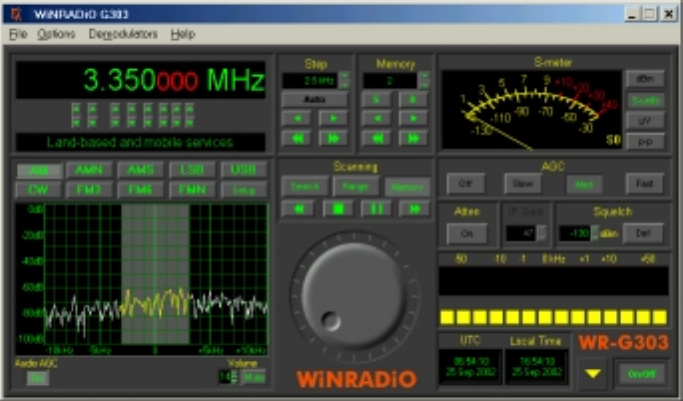
Task: Adjust the Squelch level spinner arrows
Action: click(x=595, y=233)
